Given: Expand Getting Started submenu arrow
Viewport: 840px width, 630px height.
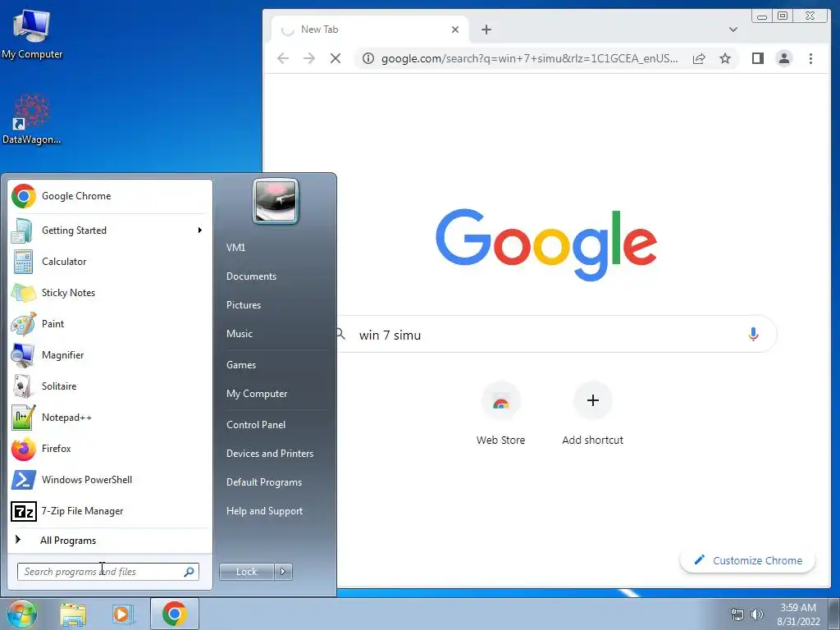Looking at the screenshot, I should [x=200, y=231].
